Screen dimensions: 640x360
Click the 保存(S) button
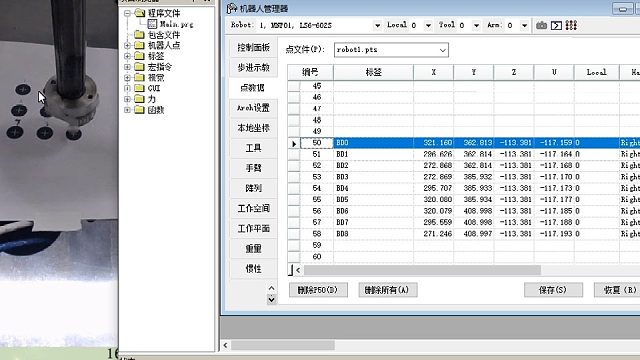click(x=553, y=290)
